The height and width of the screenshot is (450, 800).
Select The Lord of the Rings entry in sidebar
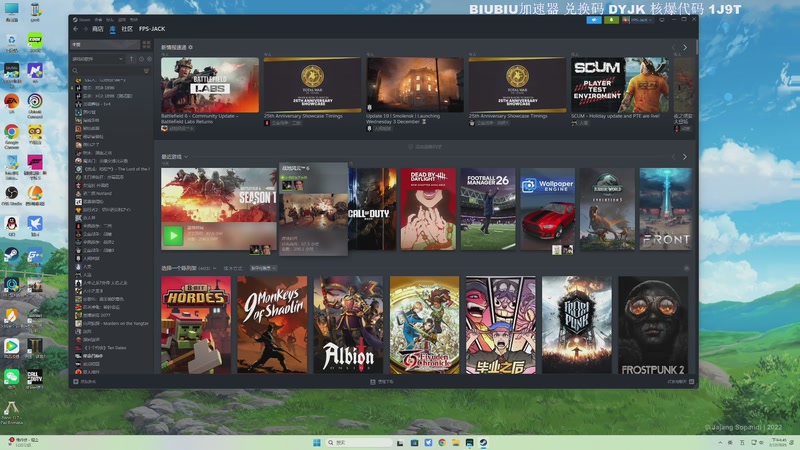point(112,169)
